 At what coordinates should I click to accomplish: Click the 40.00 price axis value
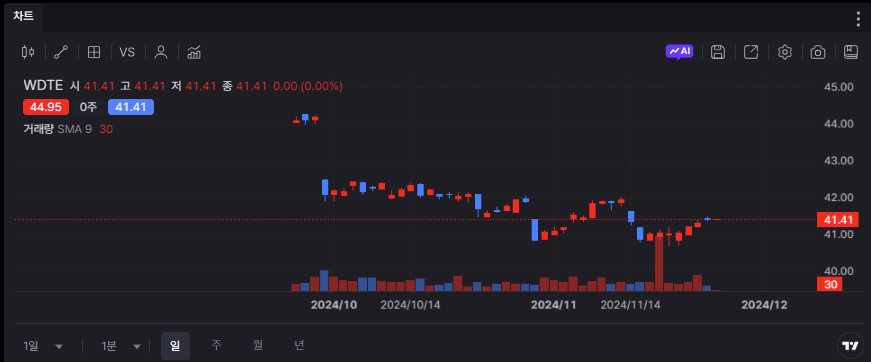click(x=839, y=271)
